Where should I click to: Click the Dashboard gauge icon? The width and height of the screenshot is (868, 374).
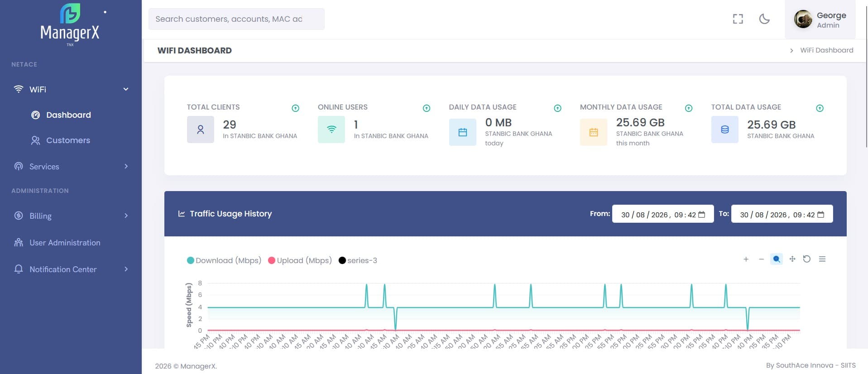35,115
